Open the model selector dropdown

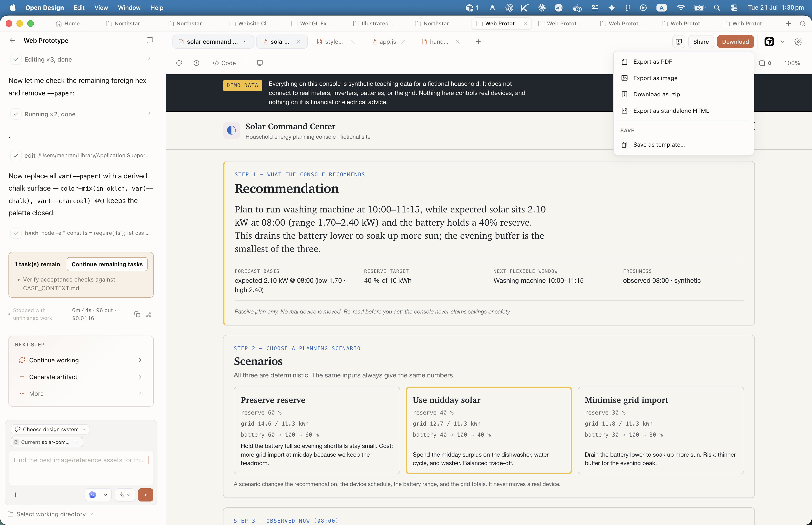click(x=98, y=495)
